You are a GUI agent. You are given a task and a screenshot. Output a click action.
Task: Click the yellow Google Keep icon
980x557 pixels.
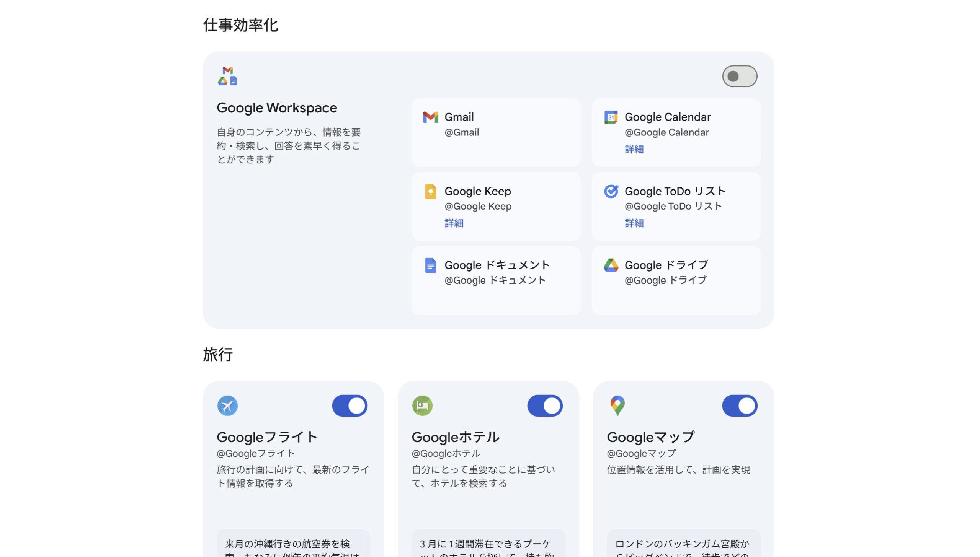[x=430, y=191]
